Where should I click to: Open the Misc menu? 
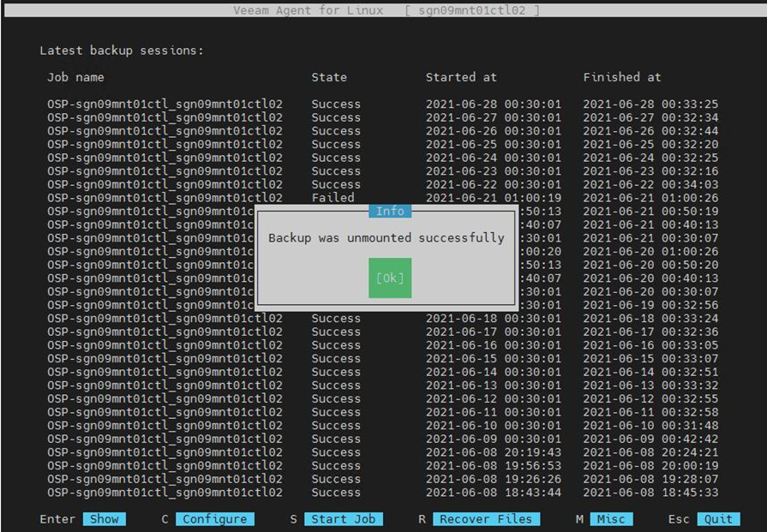point(612,519)
